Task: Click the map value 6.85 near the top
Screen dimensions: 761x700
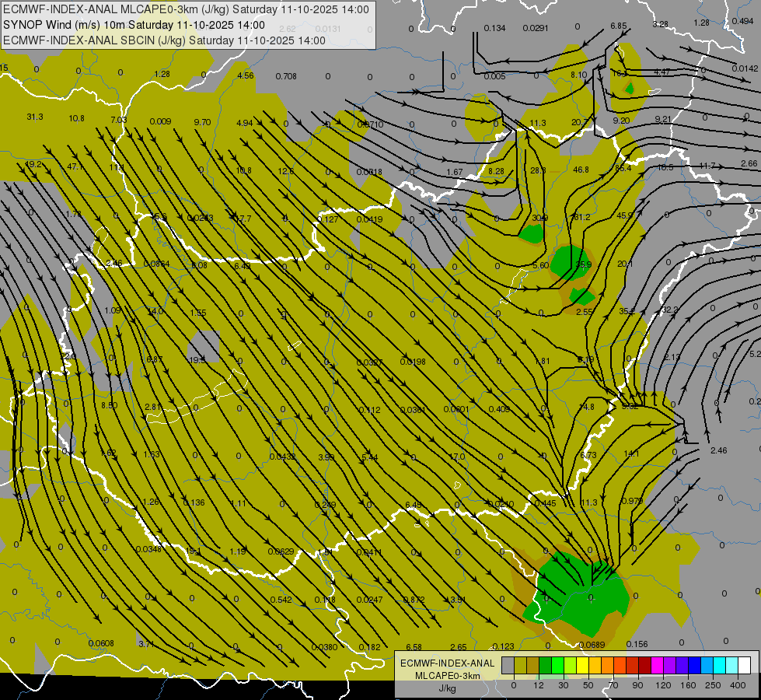Action: 618,26
